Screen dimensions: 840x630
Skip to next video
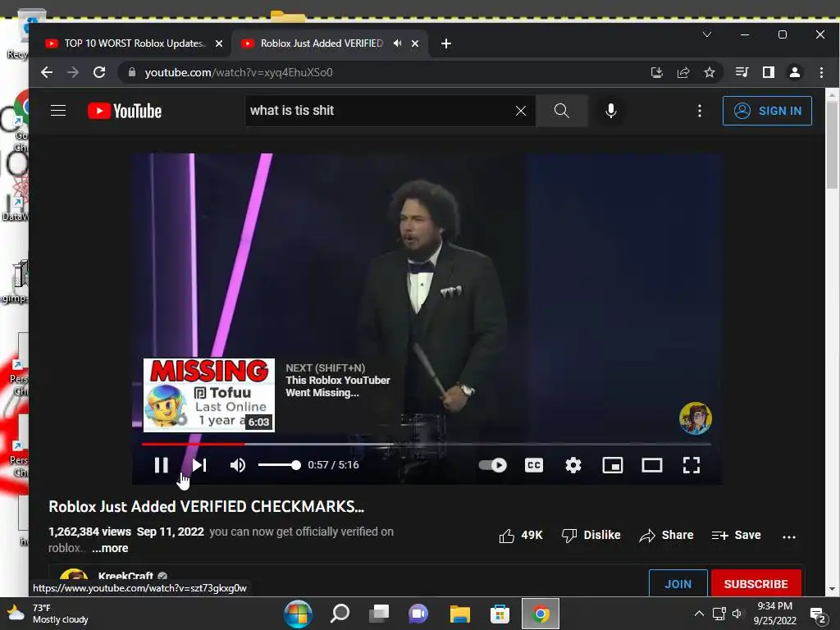coord(199,465)
